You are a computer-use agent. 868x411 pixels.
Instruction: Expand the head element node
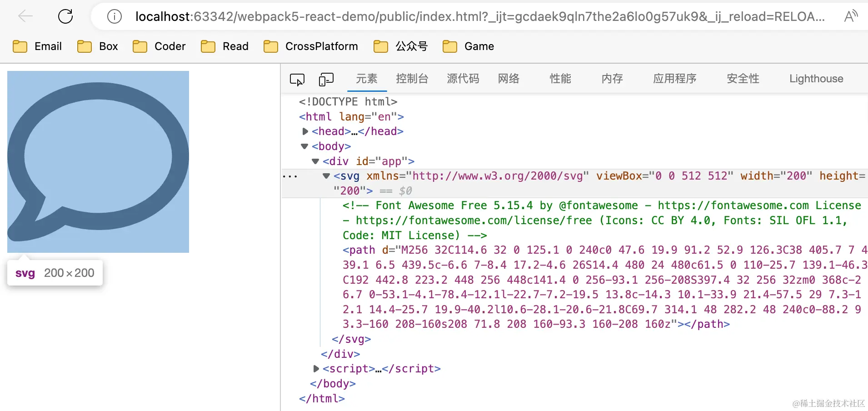pyautogui.click(x=305, y=131)
